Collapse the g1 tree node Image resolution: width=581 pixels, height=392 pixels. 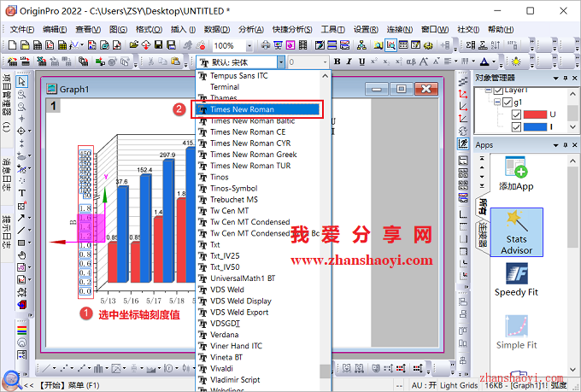[x=497, y=102]
